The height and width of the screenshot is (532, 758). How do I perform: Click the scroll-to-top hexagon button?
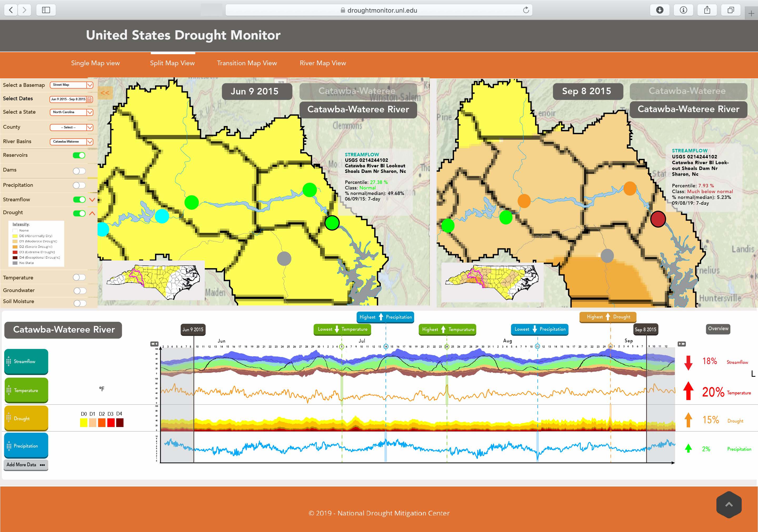coord(729,504)
